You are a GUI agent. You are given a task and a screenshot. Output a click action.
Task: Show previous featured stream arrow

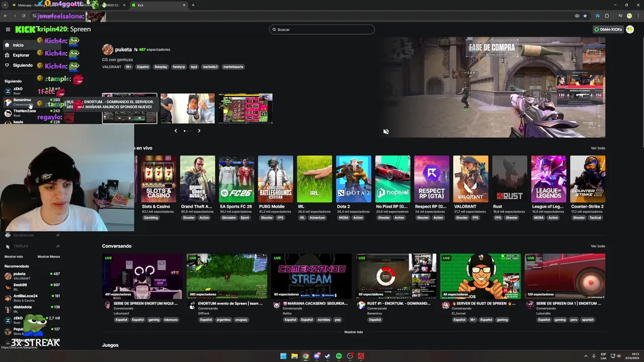(x=176, y=131)
